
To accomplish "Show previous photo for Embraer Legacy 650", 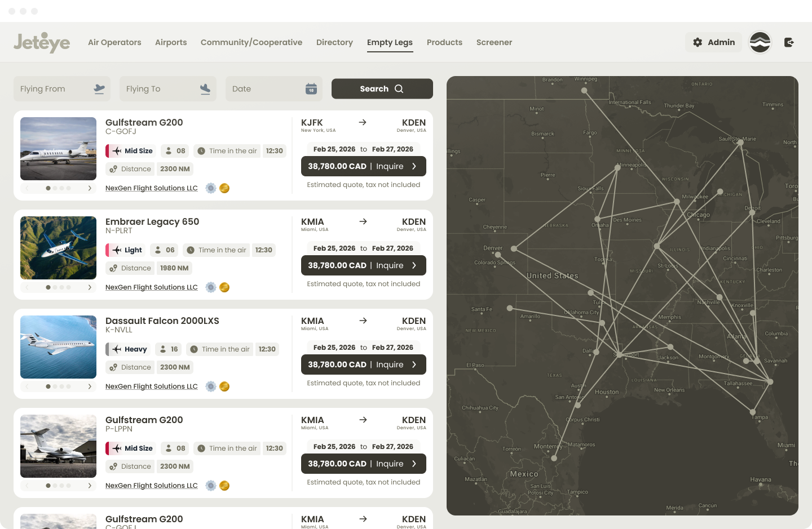I will pyautogui.click(x=27, y=287).
